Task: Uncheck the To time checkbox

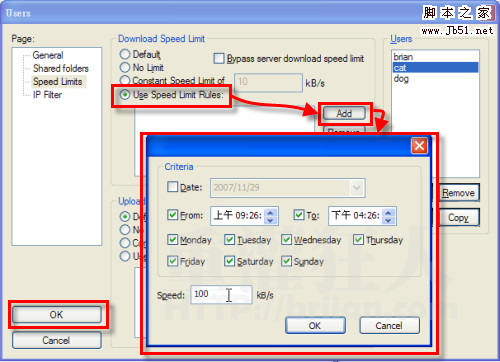Action: 299,215
